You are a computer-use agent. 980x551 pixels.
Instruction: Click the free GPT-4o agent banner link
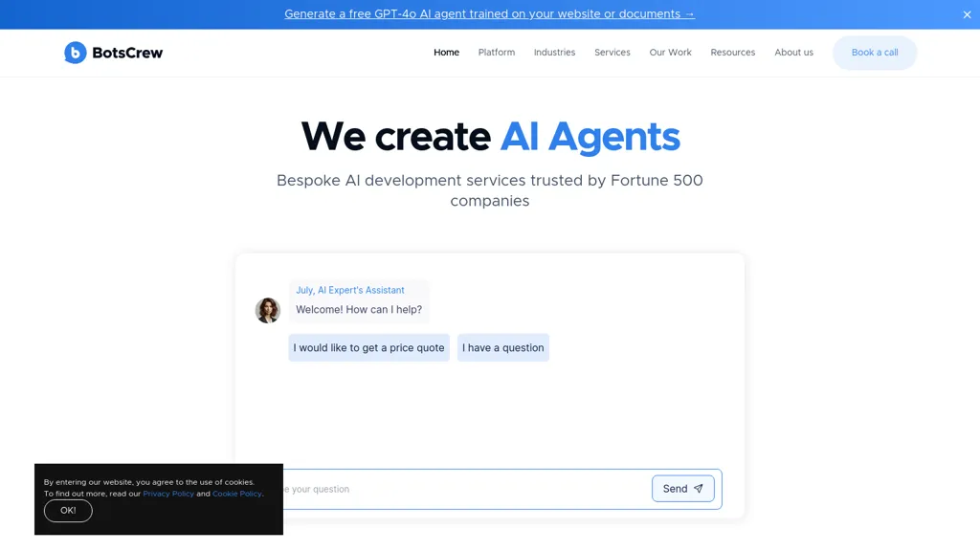490,14
